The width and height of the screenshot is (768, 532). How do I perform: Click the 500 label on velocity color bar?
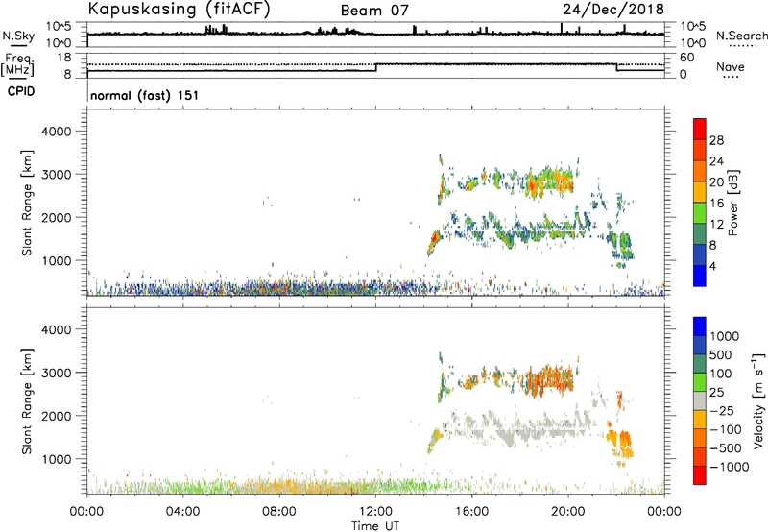[721, 355]
